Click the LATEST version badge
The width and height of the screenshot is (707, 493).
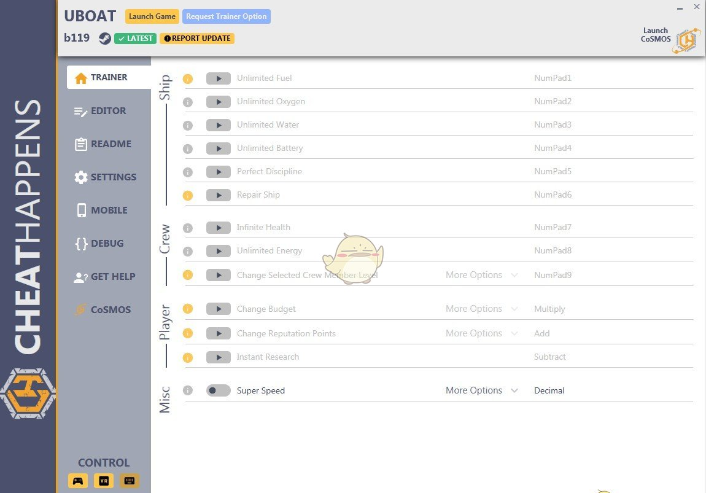coord(135,38)
